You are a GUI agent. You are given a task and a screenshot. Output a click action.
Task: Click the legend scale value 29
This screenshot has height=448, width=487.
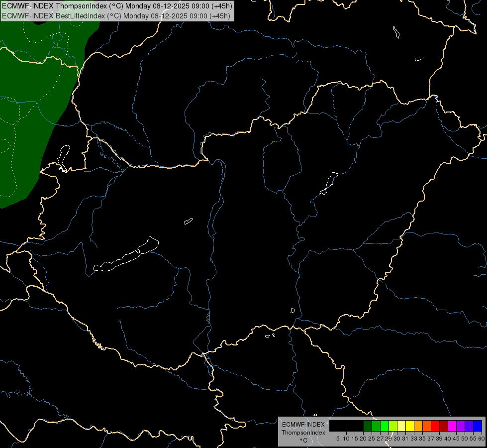(x=389, y=439)
